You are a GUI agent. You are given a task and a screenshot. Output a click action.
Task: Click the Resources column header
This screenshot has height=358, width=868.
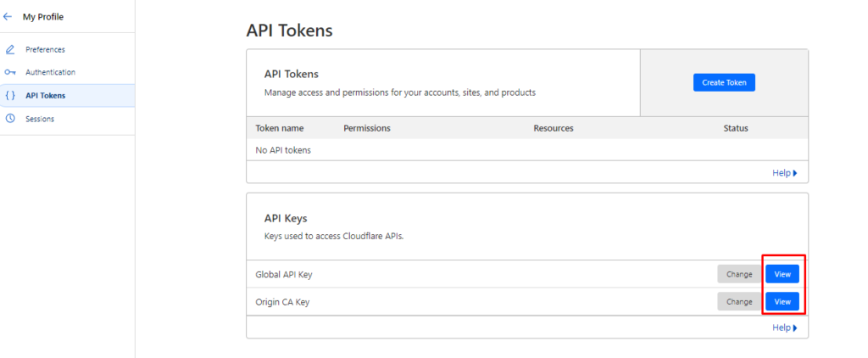(554, 128)
